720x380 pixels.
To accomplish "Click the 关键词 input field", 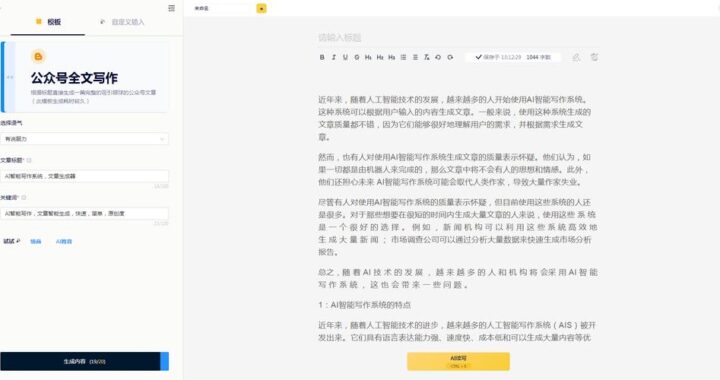I will pyautogui.click(x=84, y=213).
